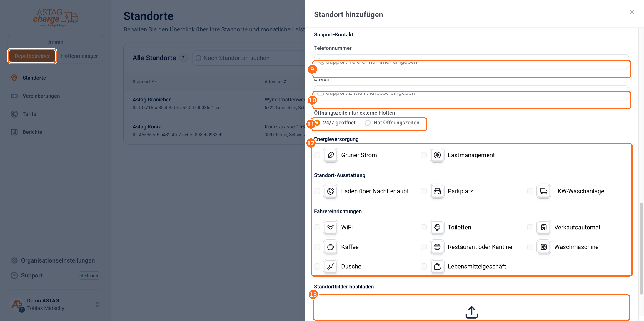Open the Astag Gränichen location row

point(214,103)
